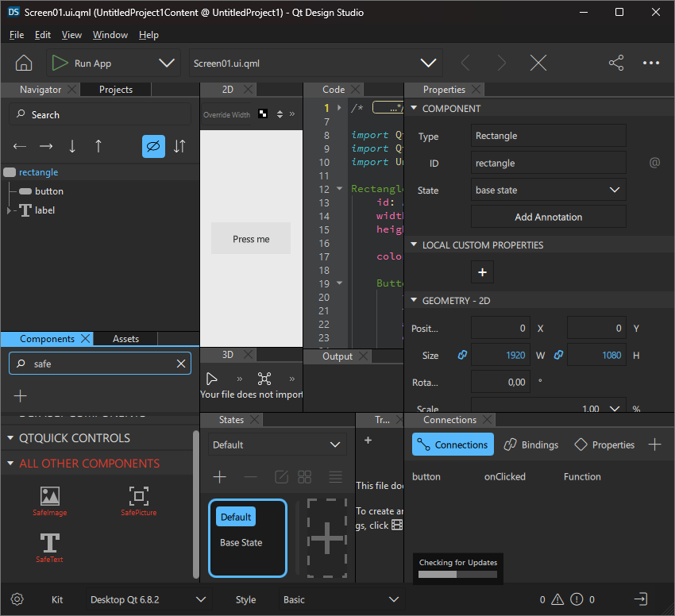Click the Press me button on canvas

pyautogui.click(x=251, y=238)
